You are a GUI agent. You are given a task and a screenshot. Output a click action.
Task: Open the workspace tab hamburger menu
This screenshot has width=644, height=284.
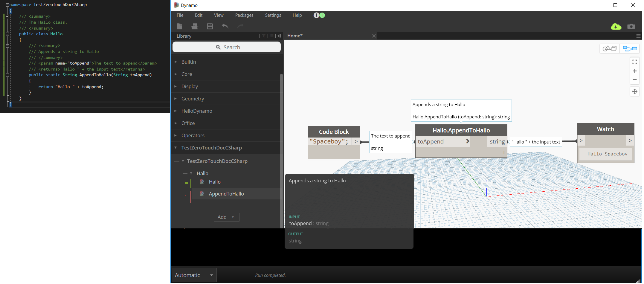tap(638, 36)
